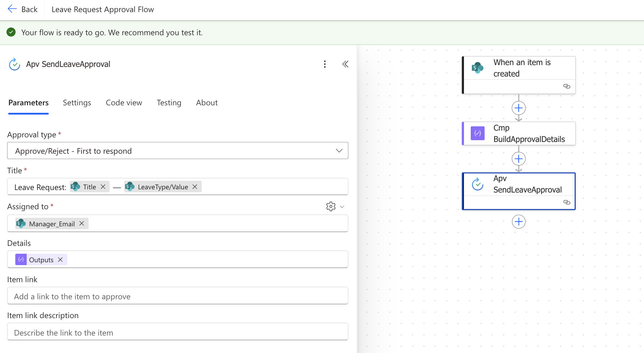Click the green success checkmark in the banner
Viewport: 644px width, 353px height.
[x=11, y=32]
